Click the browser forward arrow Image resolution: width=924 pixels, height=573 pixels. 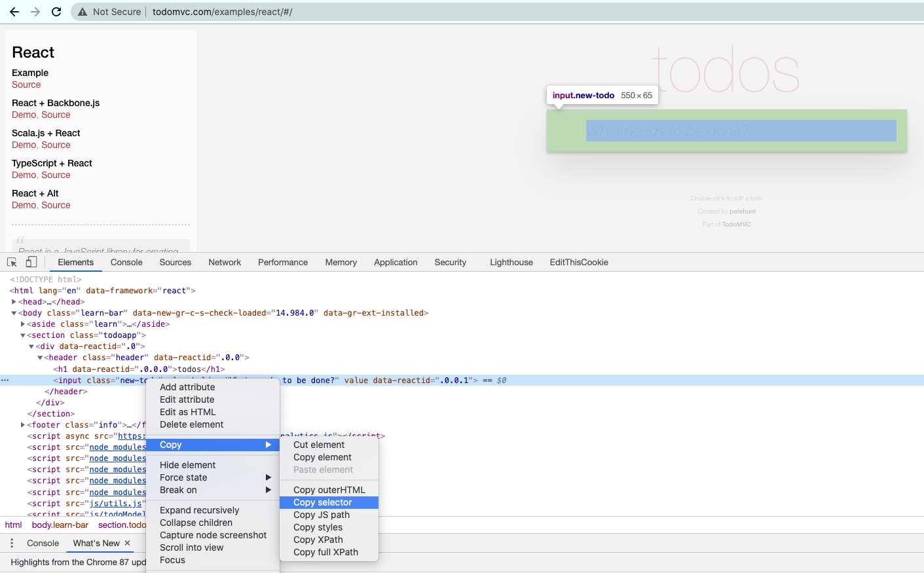tap(35, 12)
